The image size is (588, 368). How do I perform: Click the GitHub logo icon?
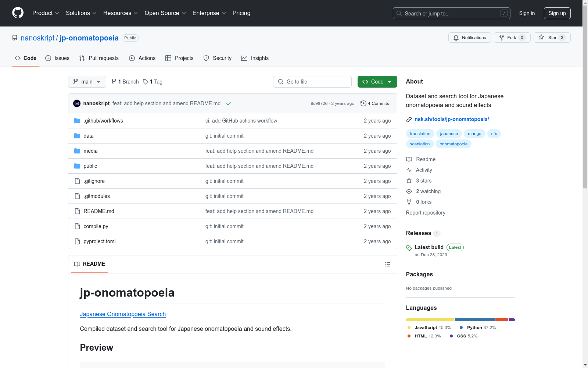[x=18, y=13]
